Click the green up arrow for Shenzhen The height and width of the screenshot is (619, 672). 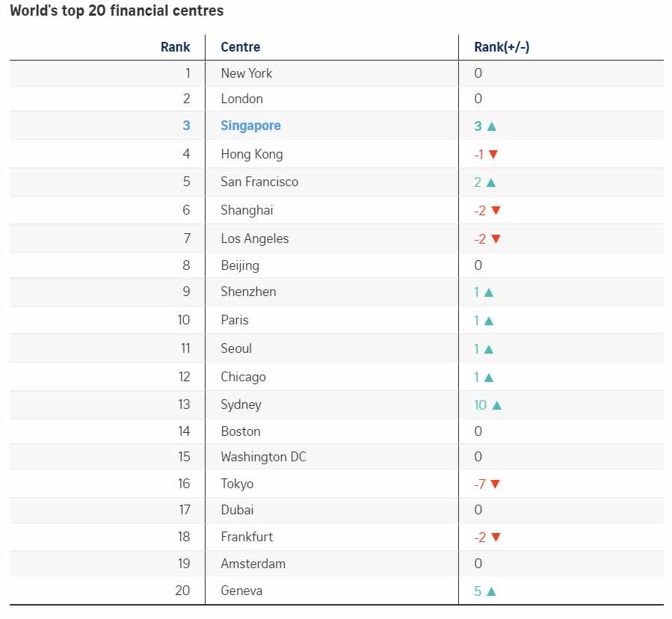(489, 292)
